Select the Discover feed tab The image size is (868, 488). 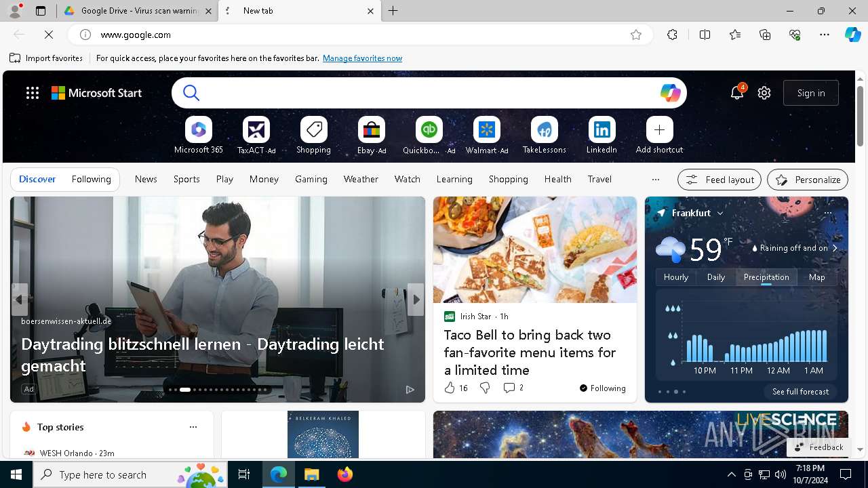[x=37, y=179]
